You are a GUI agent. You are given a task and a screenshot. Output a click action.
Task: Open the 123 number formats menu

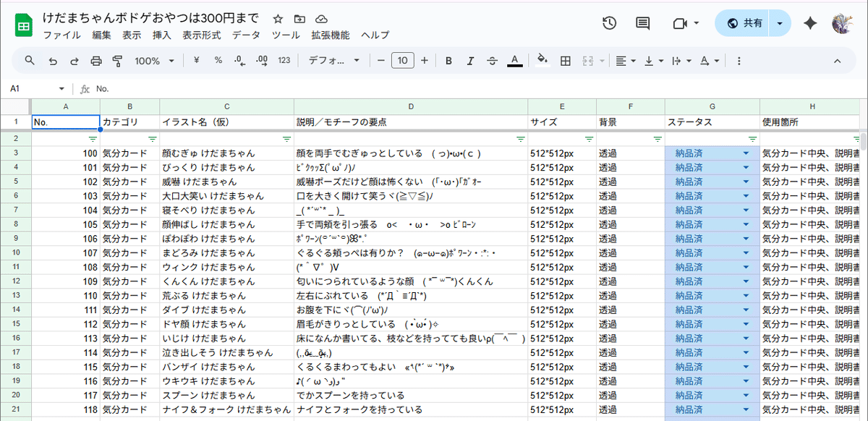(284, 61)
